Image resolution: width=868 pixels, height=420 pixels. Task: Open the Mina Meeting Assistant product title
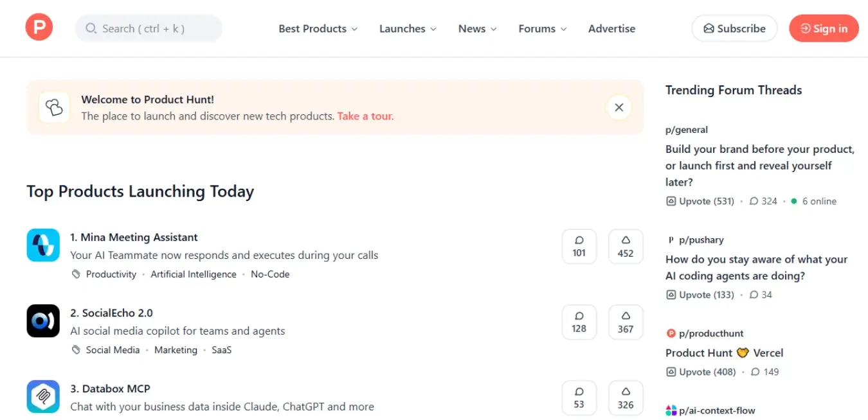[134, 237]
